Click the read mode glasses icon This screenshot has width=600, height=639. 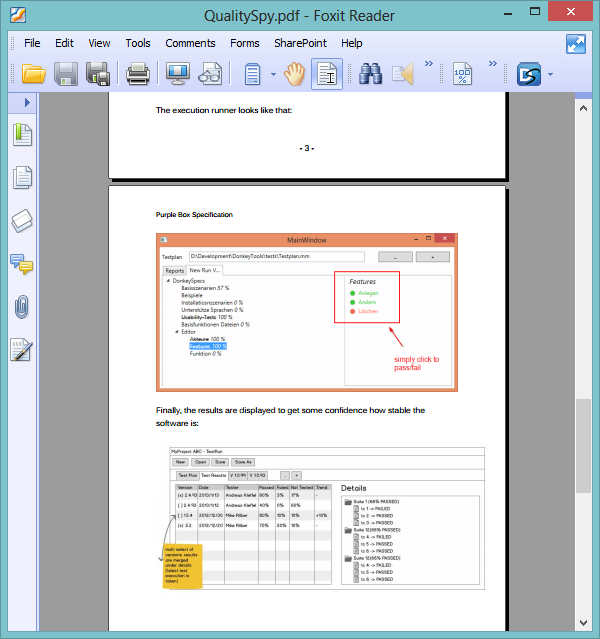coord(210,74)
